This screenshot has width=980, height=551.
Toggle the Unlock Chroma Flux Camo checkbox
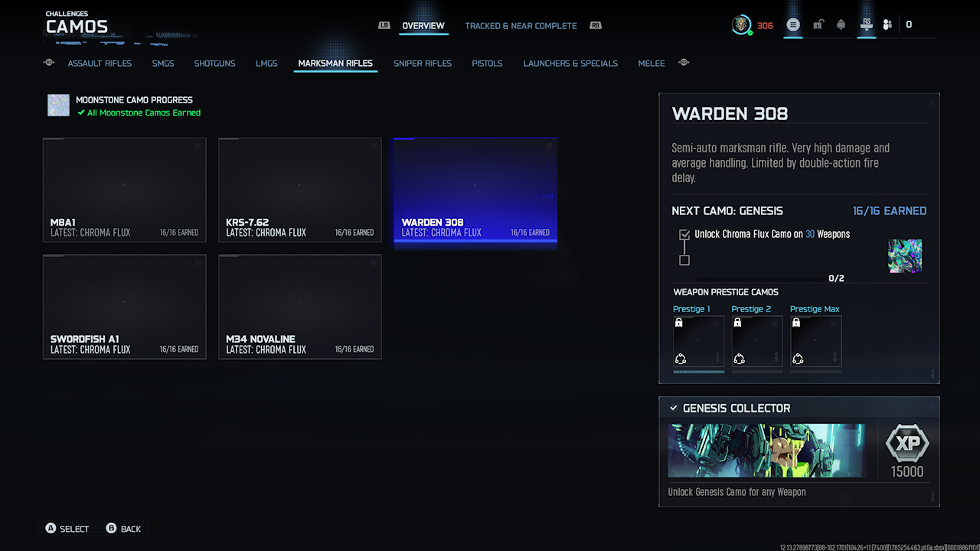click(x=684, y=234)
